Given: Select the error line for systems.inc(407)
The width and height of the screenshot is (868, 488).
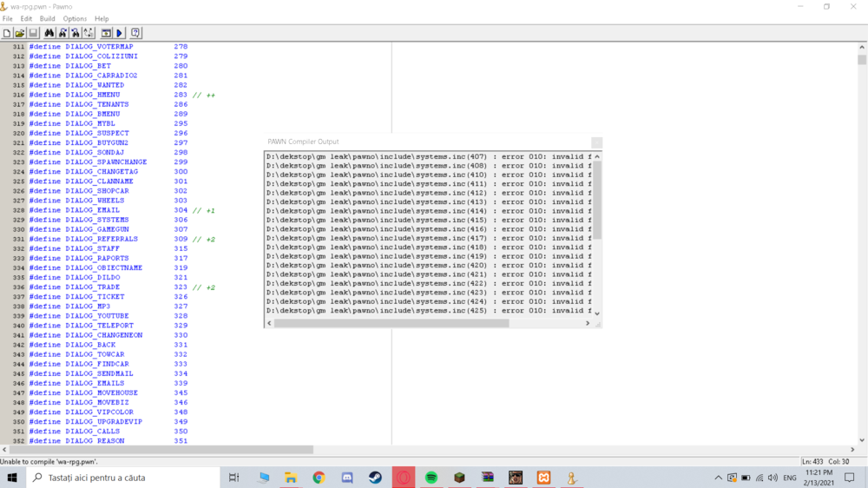Looking at the screenshot, I should (429, 157).
